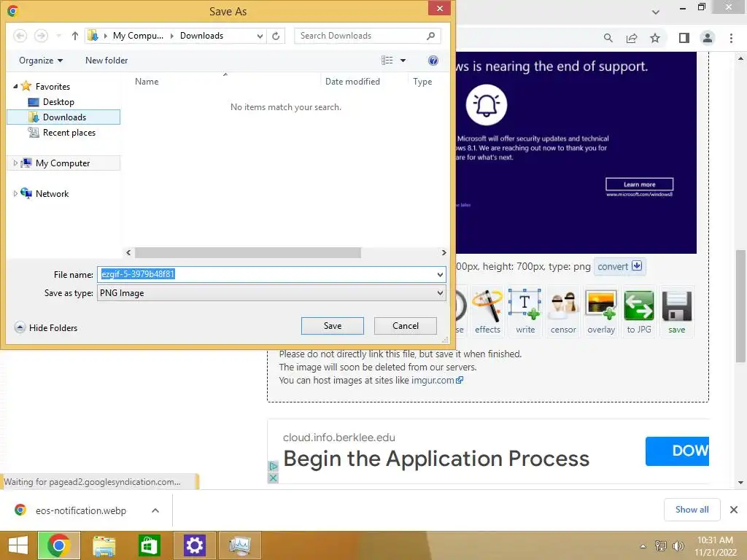Open the address bar path dropdown
Image resolution: width=747 pixels, height=560 pixels.
[x=260, y=36]
